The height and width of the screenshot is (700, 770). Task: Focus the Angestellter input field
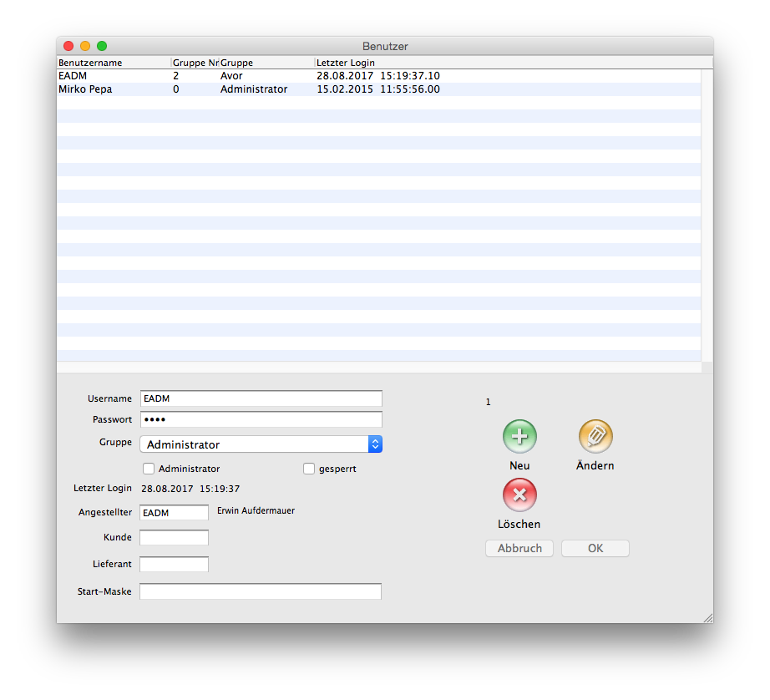[174, 513]
